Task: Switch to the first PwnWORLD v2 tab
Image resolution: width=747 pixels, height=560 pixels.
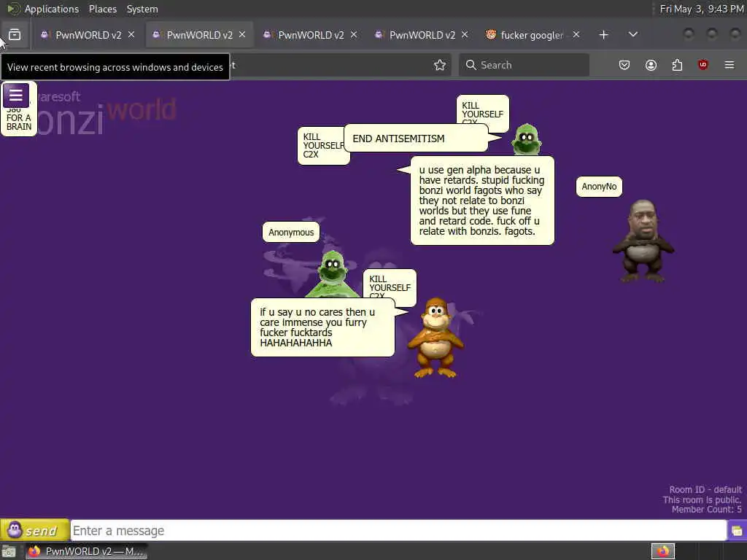Action: pos(88,35)
